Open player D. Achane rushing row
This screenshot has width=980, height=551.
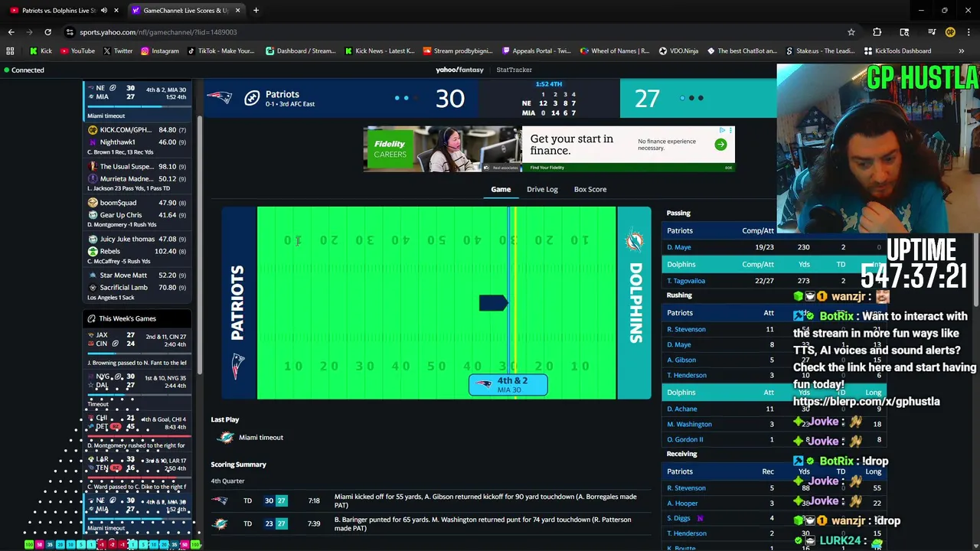(x=681, y=409)
